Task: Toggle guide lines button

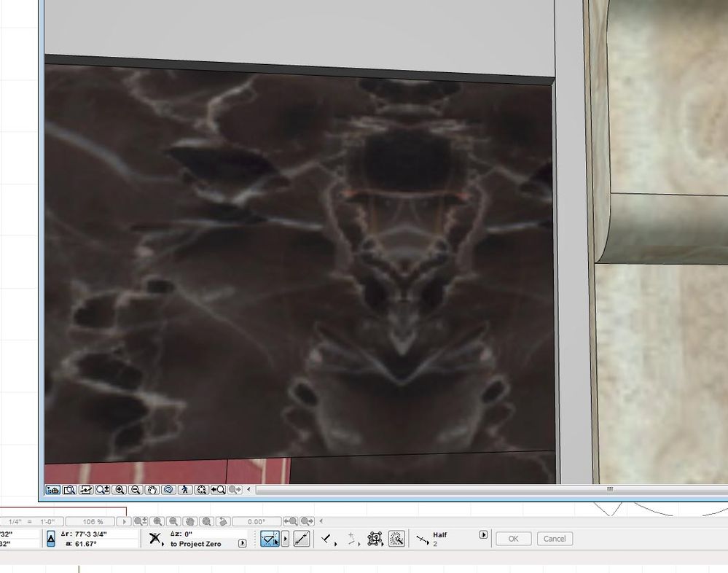Action: (x=270, y=539)
